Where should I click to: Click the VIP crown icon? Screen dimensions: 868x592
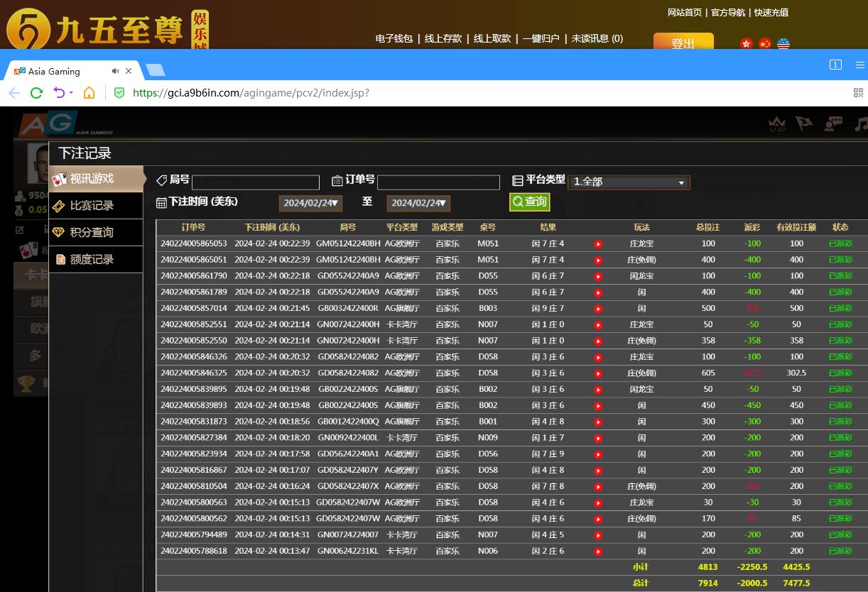click(777, 124)
